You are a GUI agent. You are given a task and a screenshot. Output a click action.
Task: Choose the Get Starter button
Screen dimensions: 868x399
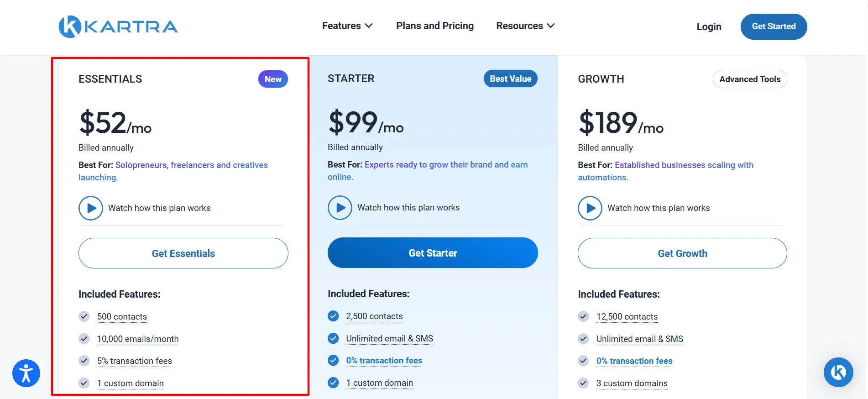coord(433,253)
